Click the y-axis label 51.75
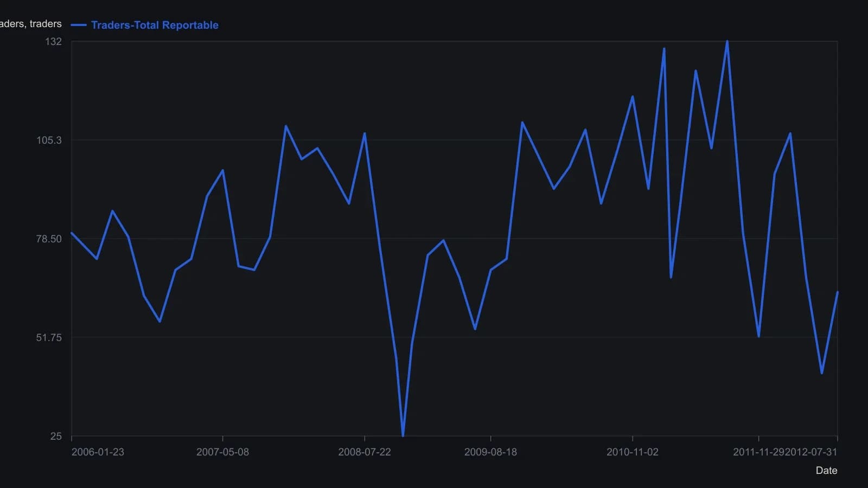 [49, 338]
